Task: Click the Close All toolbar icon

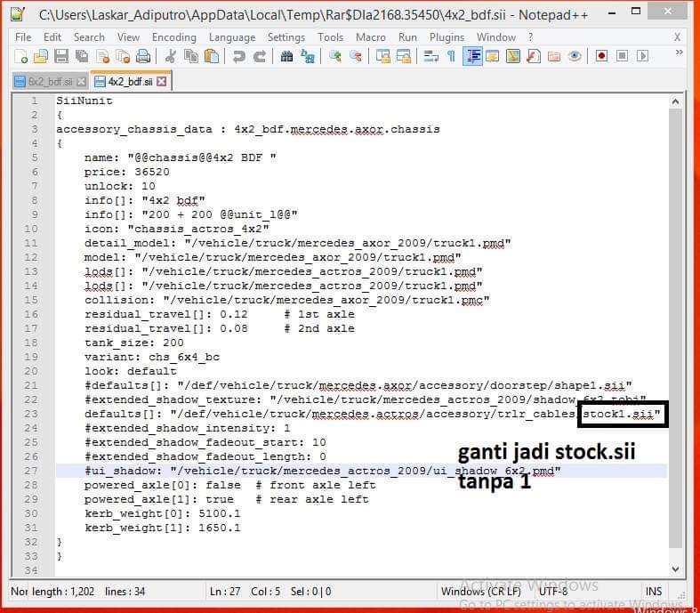Action: click(123, 56)
